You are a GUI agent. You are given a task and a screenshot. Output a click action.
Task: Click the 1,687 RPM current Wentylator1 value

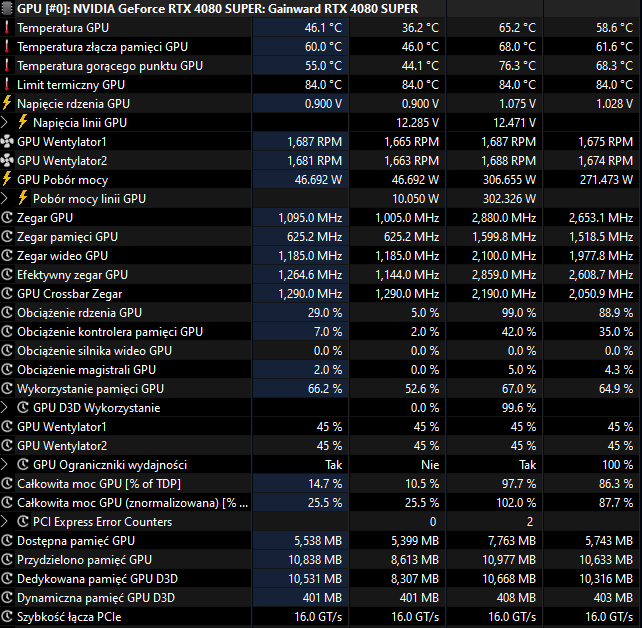click(314, 142)
